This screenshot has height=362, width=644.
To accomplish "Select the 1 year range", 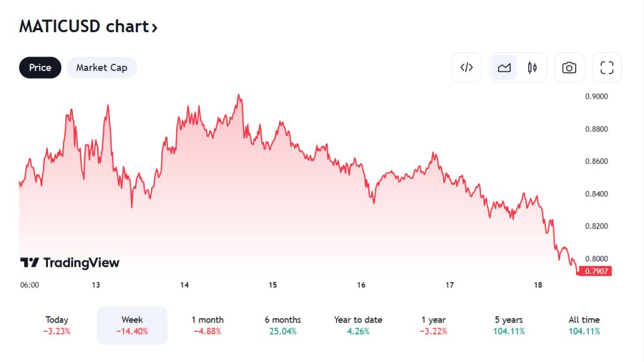I will click(x=434, y=325).
